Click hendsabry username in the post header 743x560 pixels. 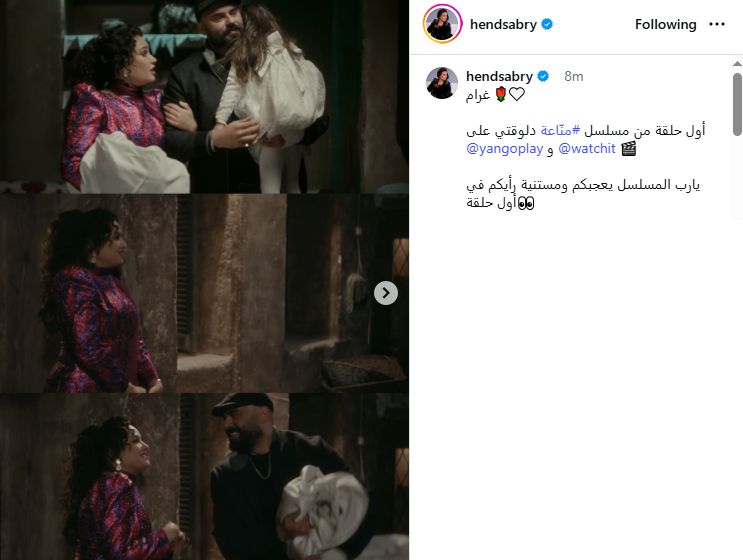(x=503, y=24)
